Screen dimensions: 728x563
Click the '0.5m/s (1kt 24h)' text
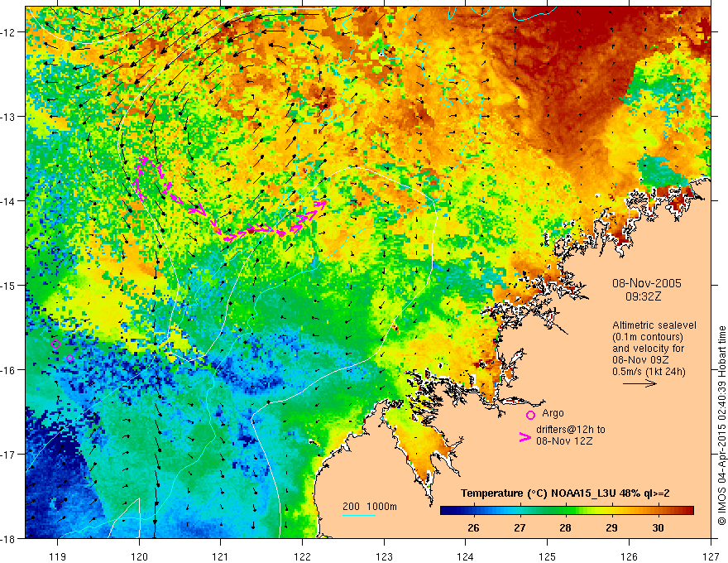[649, 372]
